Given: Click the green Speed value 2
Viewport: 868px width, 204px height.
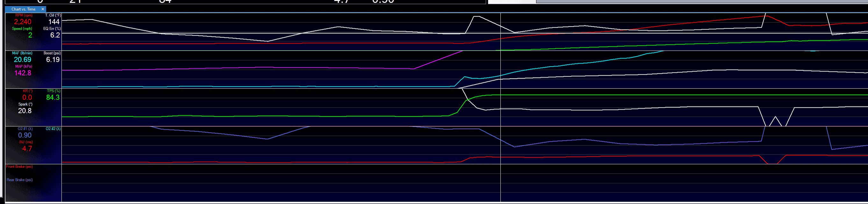Looking at the screenshot, I should click(30, 35).
